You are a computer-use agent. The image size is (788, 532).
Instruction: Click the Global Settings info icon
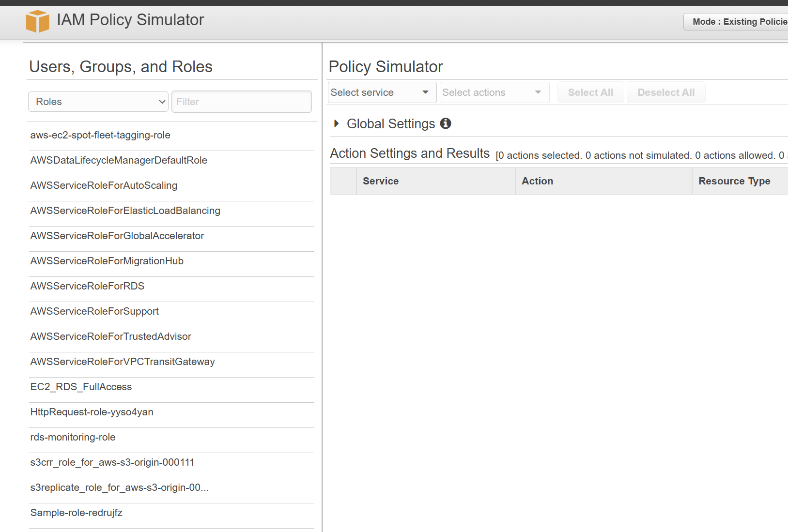coord(446,123)
